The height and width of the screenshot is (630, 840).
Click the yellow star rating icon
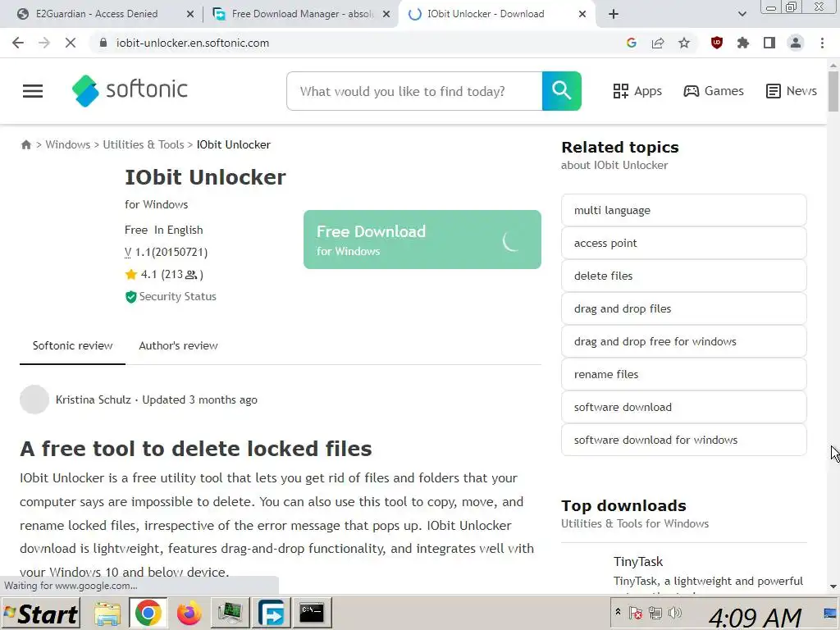tap(130, 275)
